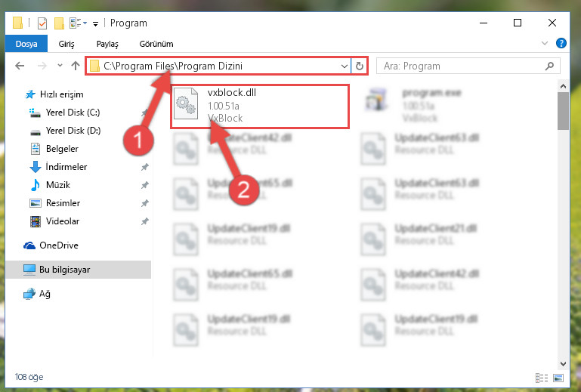Expand the address bar history dropdown
Image resolution: width=581 pixels, height=392 pixels.
pos(345,66)
